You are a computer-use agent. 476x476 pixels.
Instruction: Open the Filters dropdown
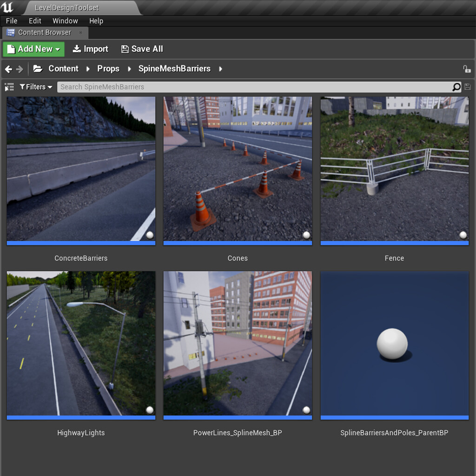(35, 87)
